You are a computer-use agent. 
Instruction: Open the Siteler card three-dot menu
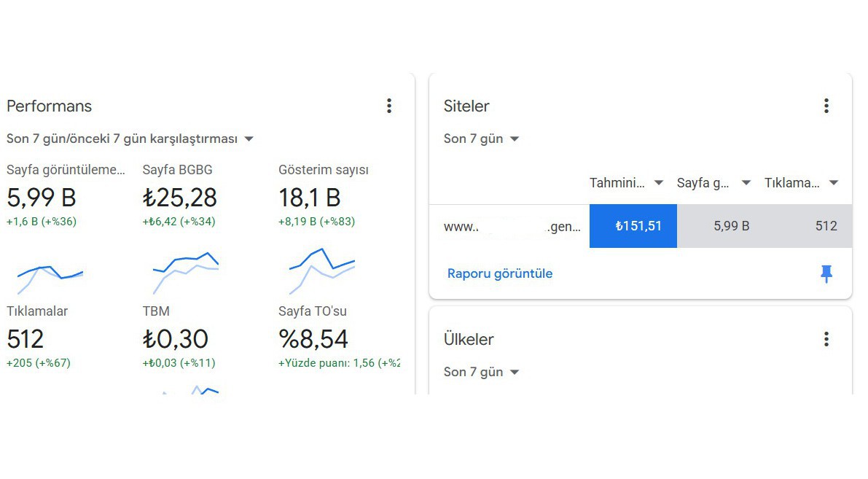point(826,106)
